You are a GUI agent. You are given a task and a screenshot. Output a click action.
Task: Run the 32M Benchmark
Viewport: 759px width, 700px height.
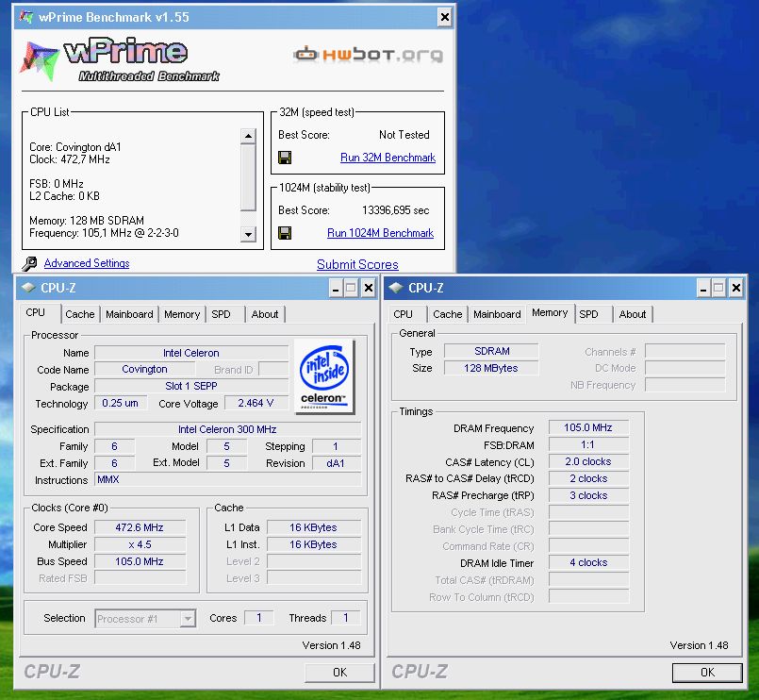388,158
